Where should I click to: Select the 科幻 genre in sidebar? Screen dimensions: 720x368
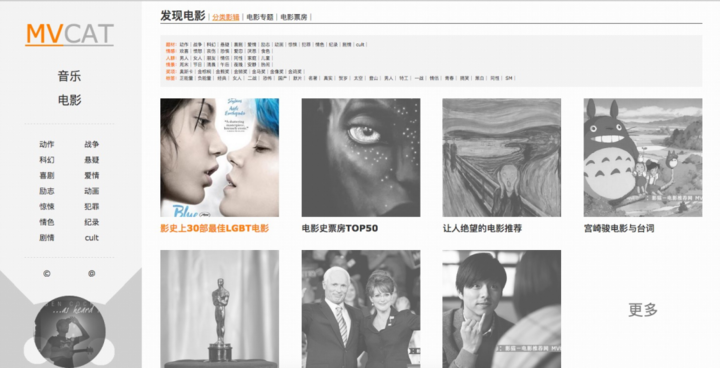(46, 160)
